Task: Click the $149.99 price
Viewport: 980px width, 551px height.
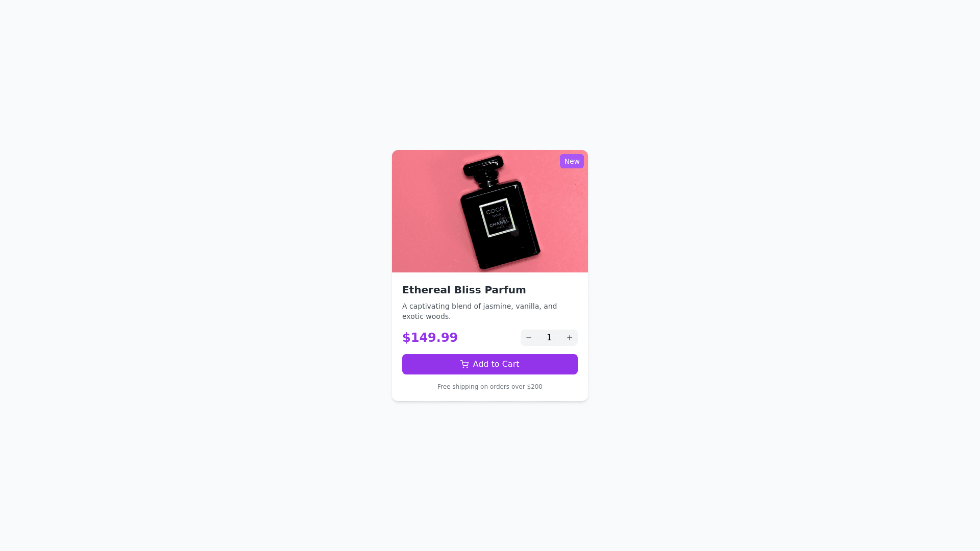Action: pos(430,338)
